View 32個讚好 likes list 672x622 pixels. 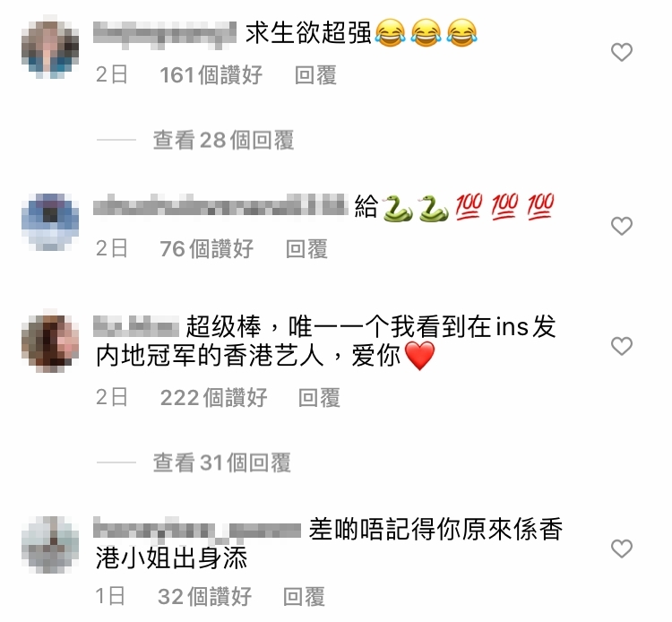point(204,596)
